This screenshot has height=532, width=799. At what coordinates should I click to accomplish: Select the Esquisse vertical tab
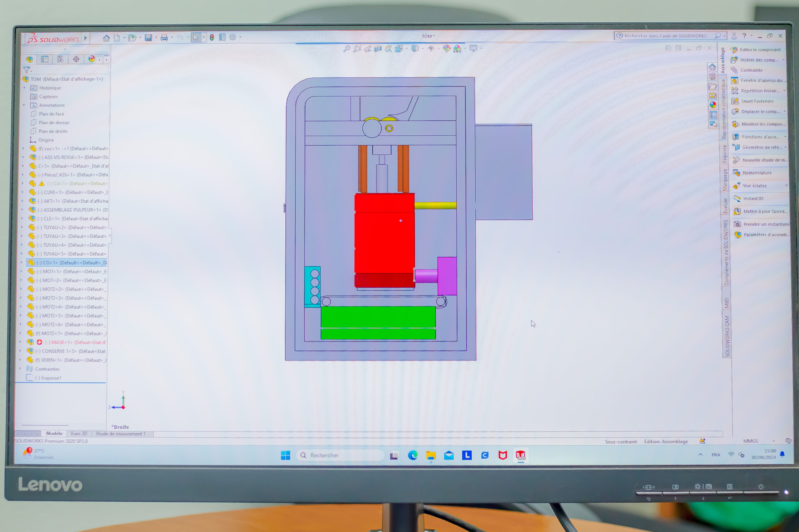(x=724, y=154)
